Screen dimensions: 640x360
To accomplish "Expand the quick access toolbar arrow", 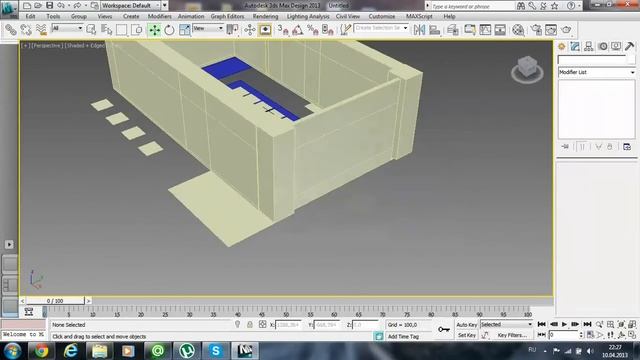I will [x=165, y=5].
